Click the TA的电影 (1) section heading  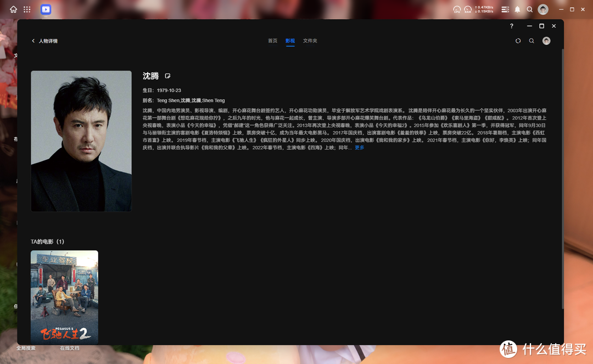point(47,242)
